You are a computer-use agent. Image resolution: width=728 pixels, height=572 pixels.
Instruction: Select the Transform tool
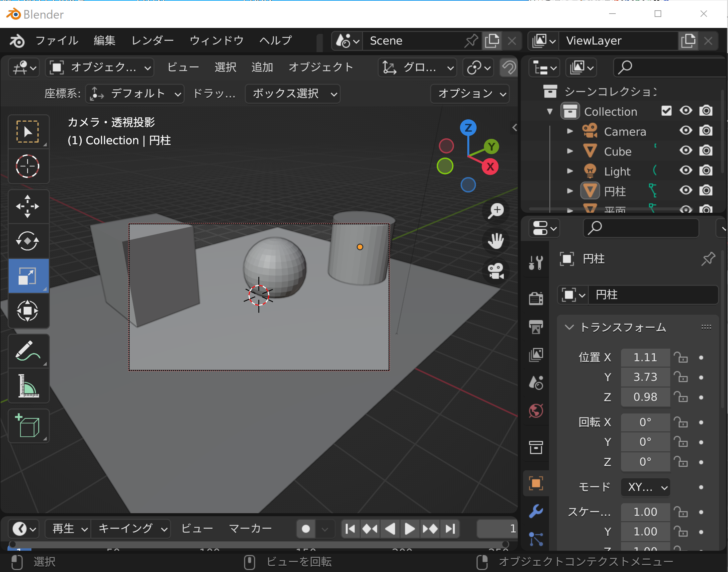pos(28,311)
